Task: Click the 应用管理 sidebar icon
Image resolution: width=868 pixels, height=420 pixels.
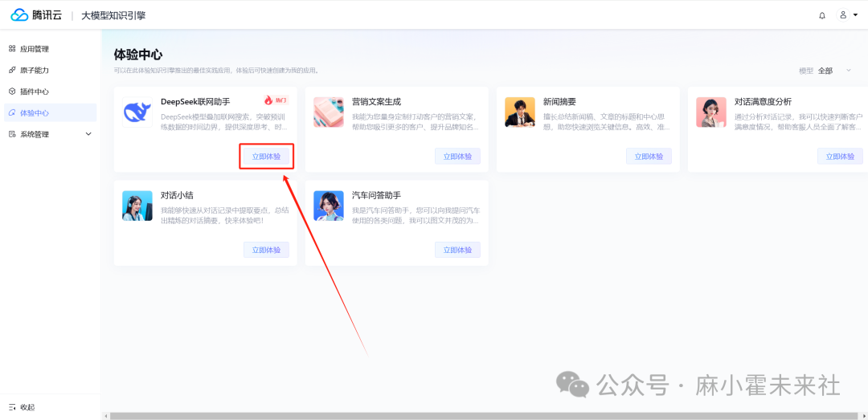Action: (x=12, y=49)
